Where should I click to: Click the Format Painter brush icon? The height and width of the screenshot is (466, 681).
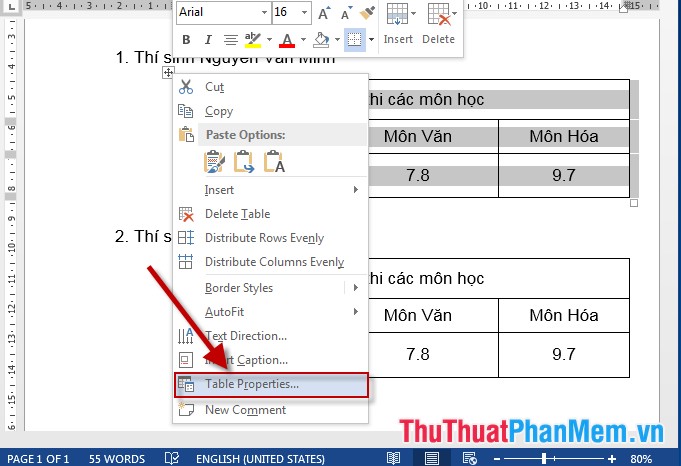368,13
